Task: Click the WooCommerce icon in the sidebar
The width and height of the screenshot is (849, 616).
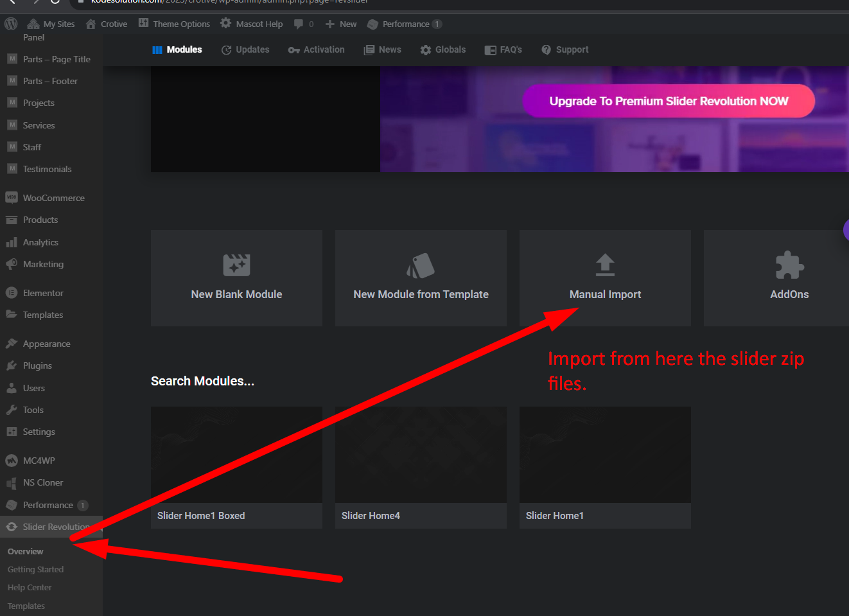Action: [12, 198]
